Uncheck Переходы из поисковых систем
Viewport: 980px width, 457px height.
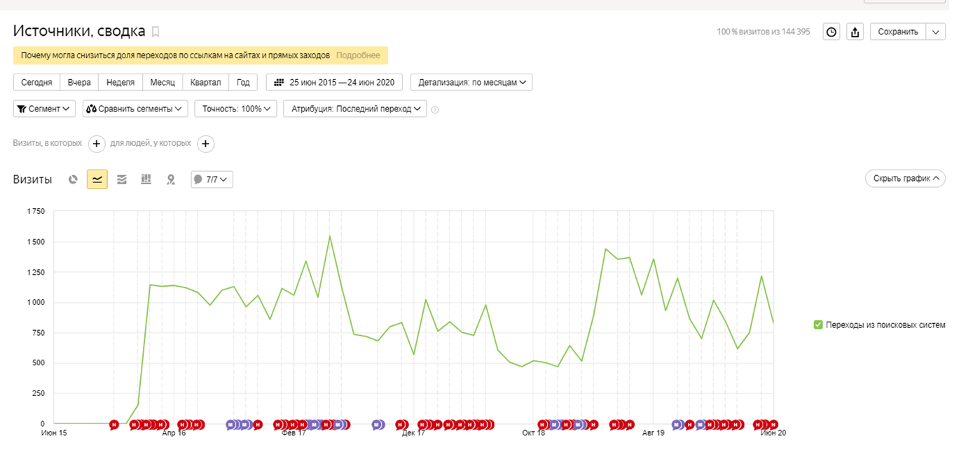(x=817, y=325)
